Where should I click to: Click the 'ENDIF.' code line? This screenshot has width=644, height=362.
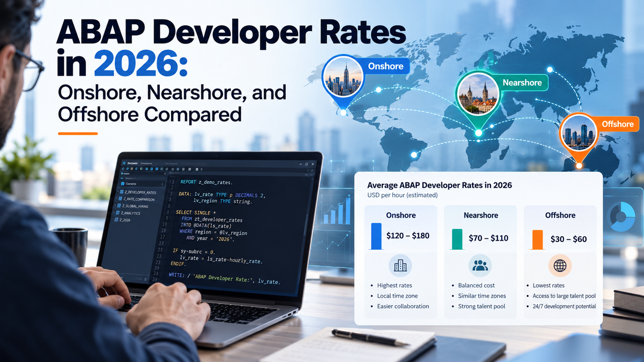tap(178, 263)
